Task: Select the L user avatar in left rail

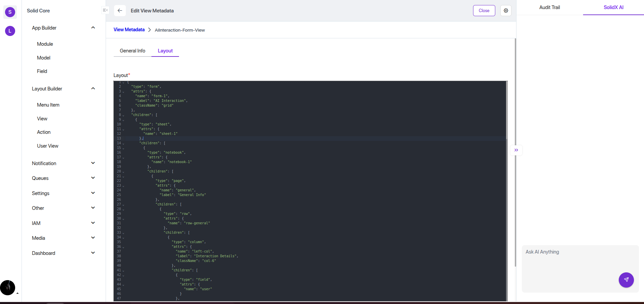Action: [10, 31]
